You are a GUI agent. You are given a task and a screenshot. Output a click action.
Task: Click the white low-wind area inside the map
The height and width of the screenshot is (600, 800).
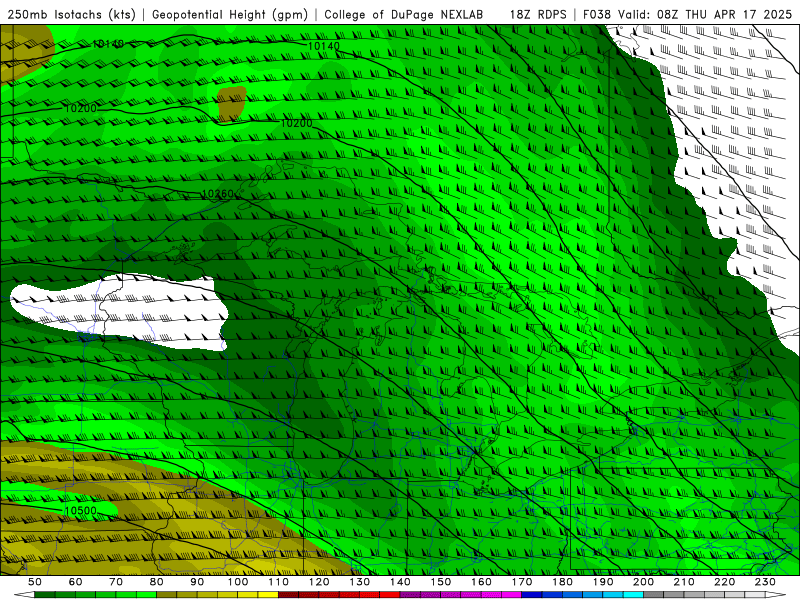(120, 312)
